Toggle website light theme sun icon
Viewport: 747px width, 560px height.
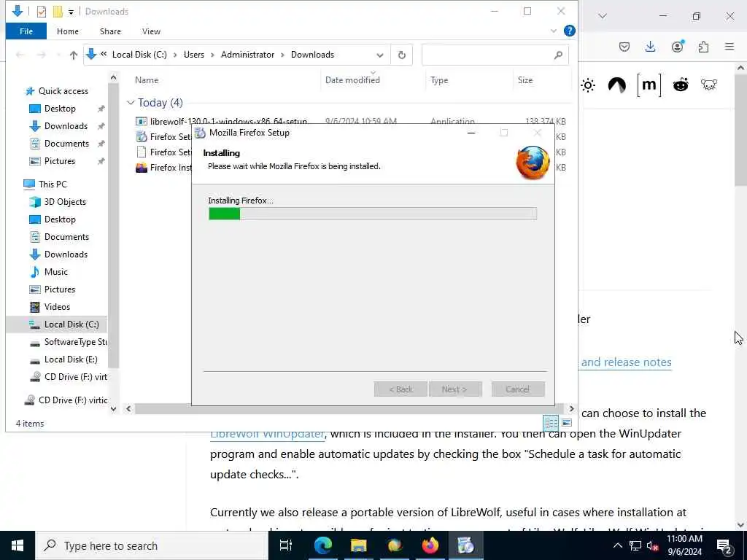[588, 85]
